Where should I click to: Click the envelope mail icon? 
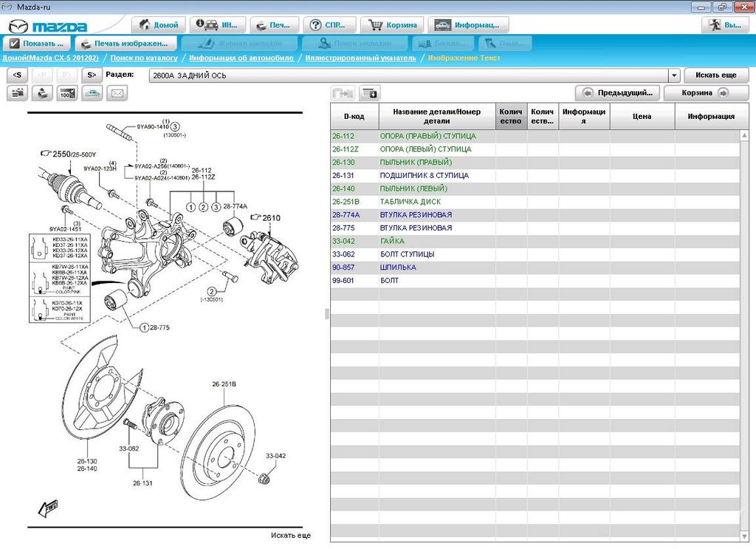pos(117,93)
